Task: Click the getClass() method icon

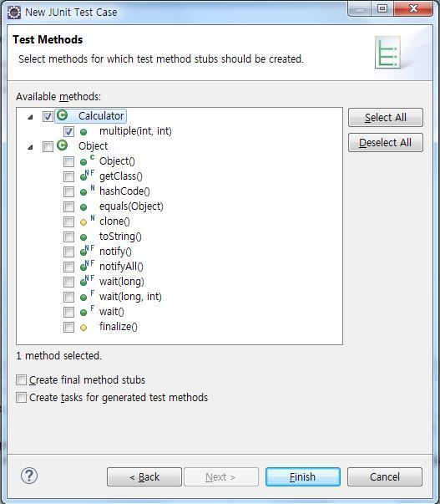Action: click(87, 176)
